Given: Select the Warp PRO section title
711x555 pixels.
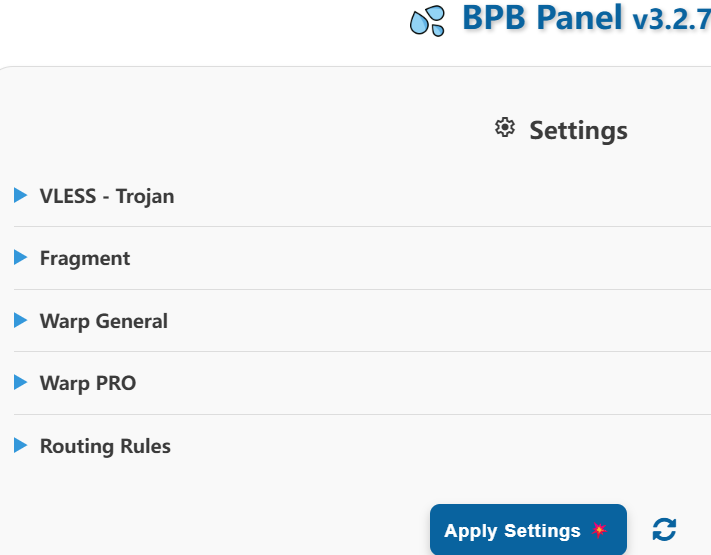Looking at the screenshot, I should 88,383.
